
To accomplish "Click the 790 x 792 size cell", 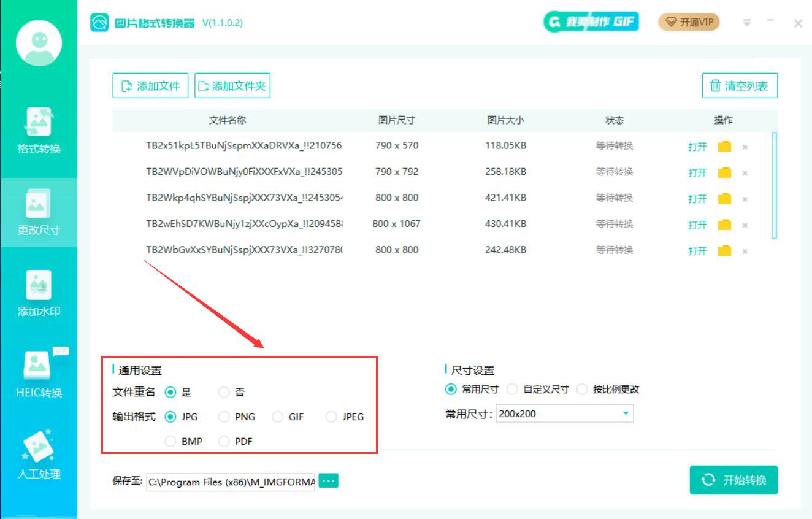I will click(397, 172).
